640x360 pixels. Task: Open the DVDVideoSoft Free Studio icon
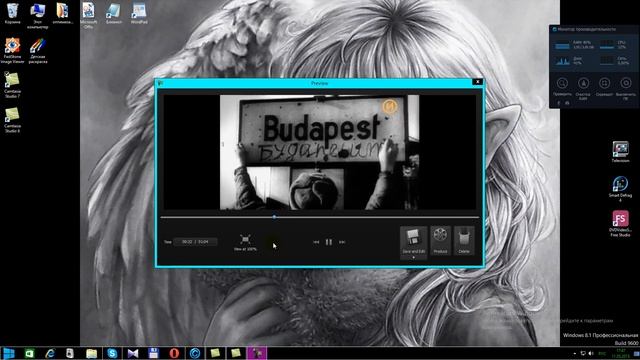(x=620, y=223)
